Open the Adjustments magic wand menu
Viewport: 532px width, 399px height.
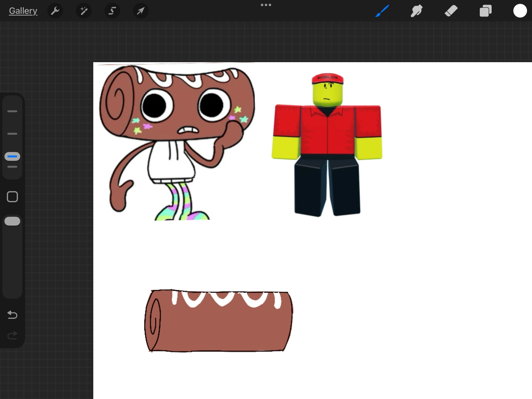point(84,11)
